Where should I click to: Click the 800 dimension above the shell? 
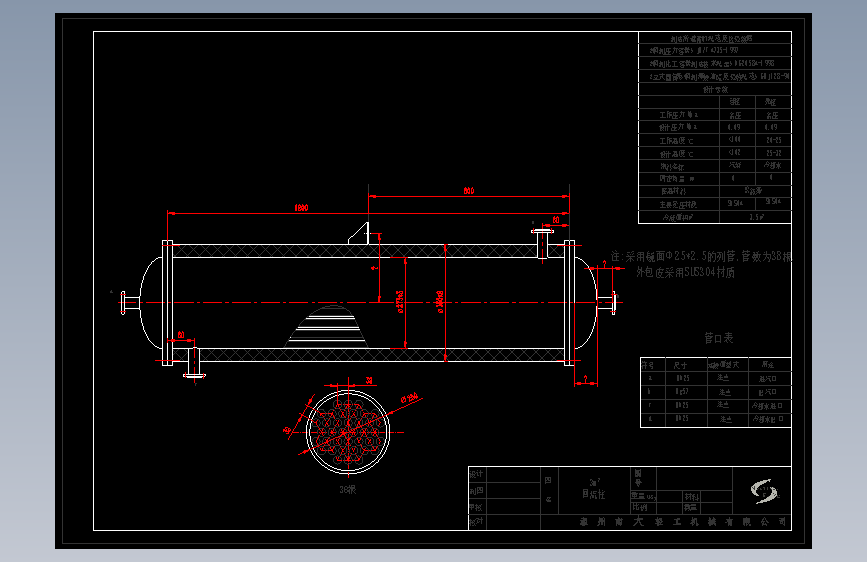[469, 191]
